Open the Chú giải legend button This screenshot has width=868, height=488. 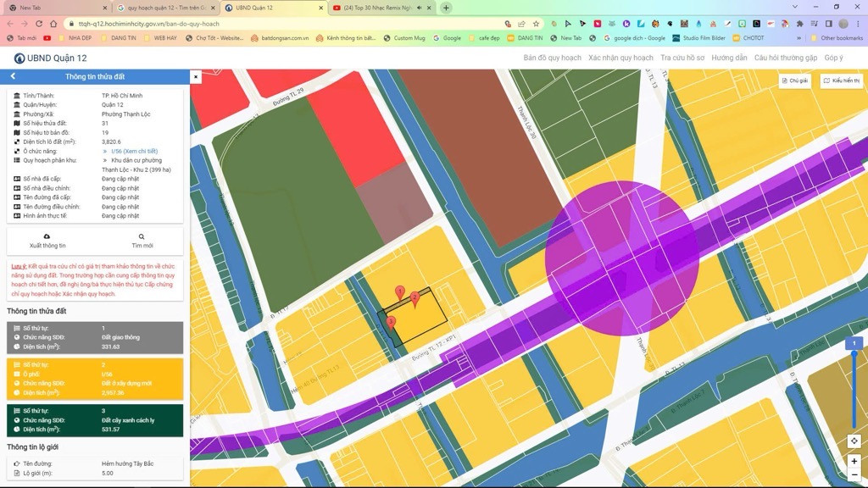coord(795,80)
